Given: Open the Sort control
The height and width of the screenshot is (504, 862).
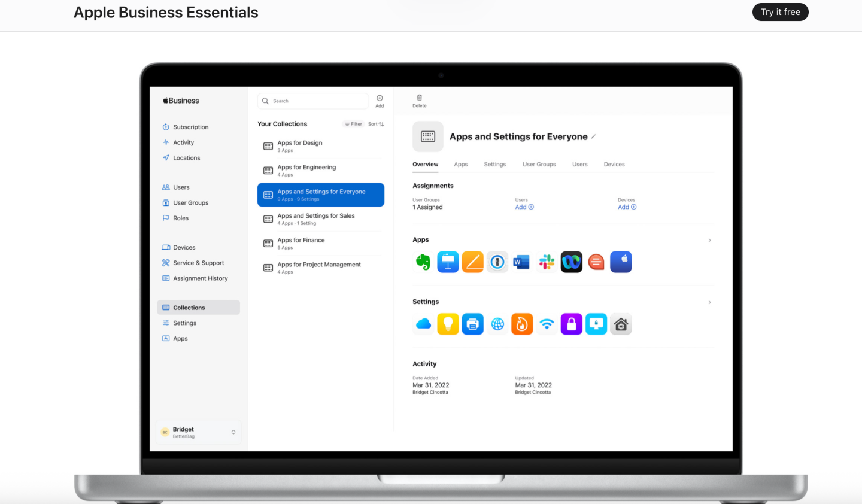Looking at the screenshot, I should (376, 124).
